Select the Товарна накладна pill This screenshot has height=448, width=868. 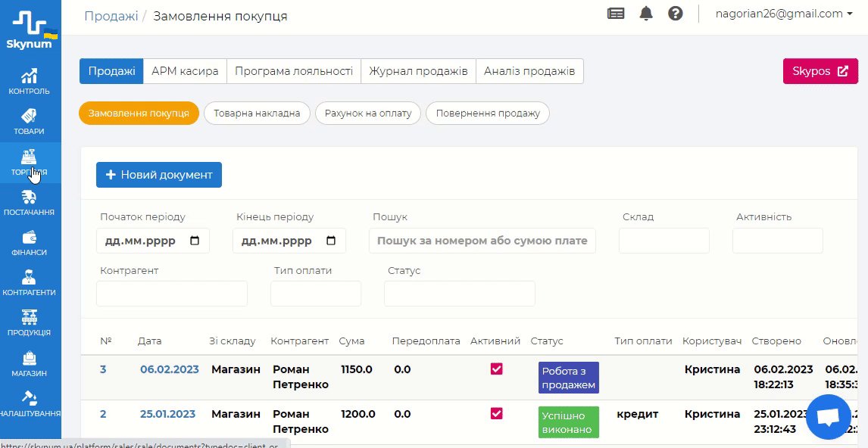pyautogui.click(x=257, y=114)
